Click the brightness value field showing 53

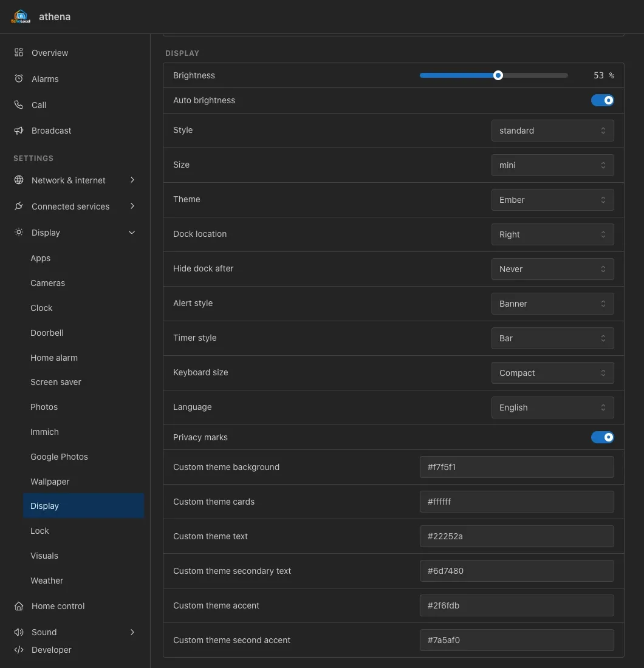coord(598,75)
